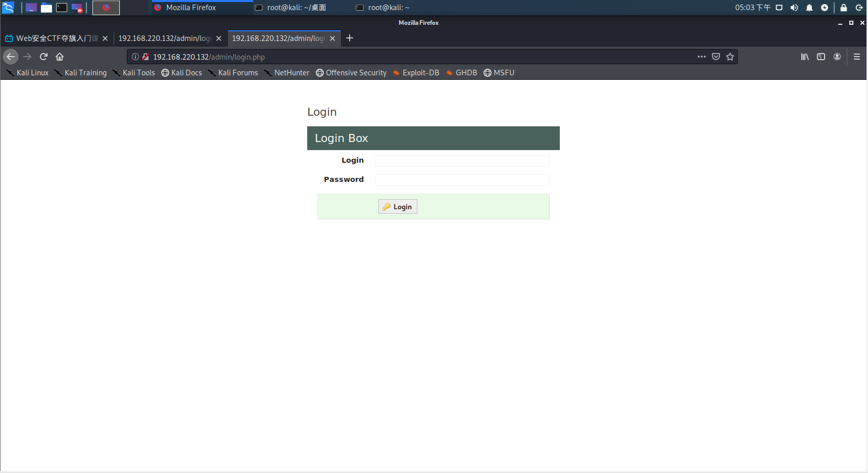Viewport: 868px width, 473px height.
Task: Open the Kali Docs bookmark
Action: pos(182,73)
